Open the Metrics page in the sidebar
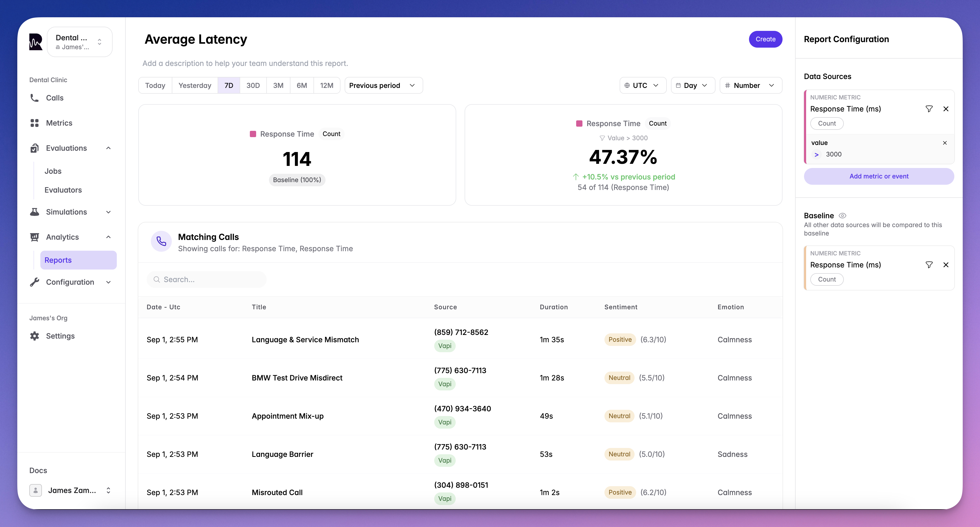 59,123
